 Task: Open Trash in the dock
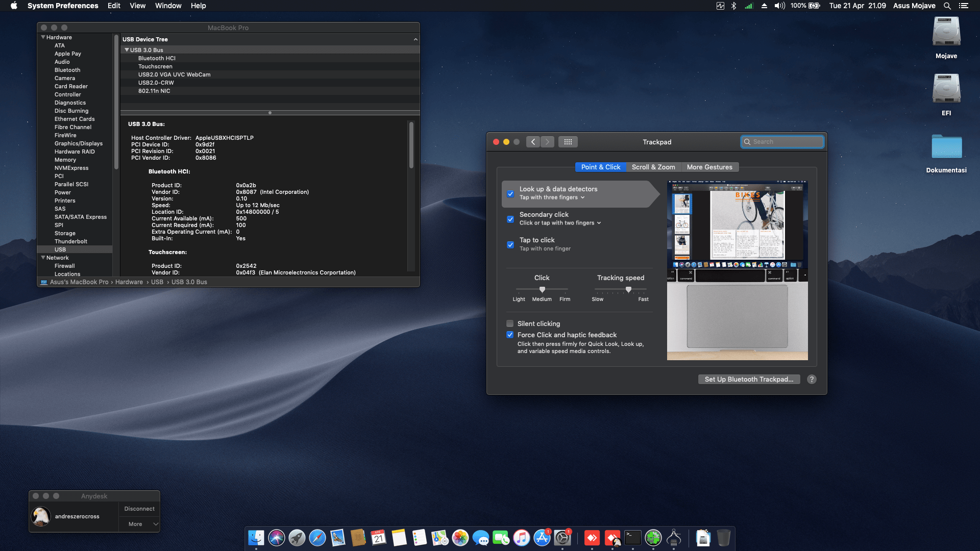click(x=724, y=538)
